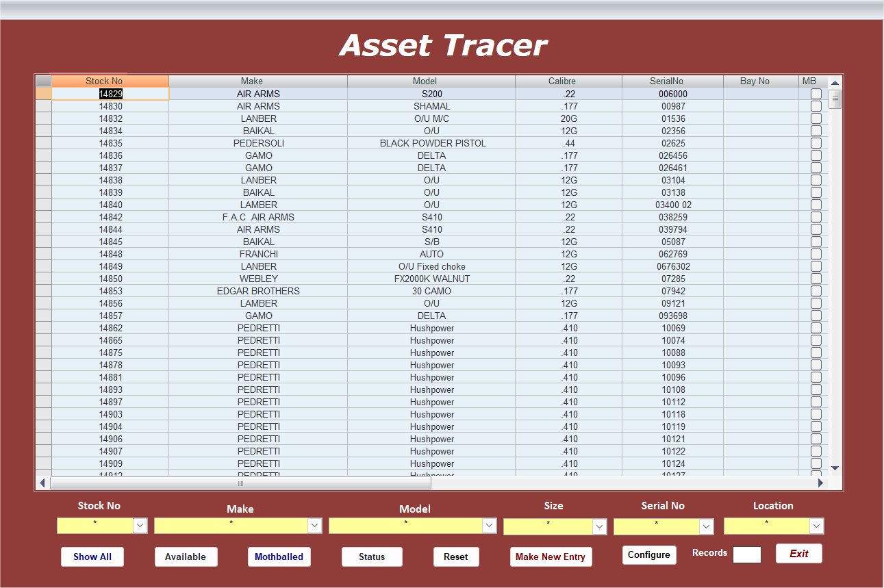Open the Location filter dropdown
Screen dimensions: 884x588
coord(816,526)
